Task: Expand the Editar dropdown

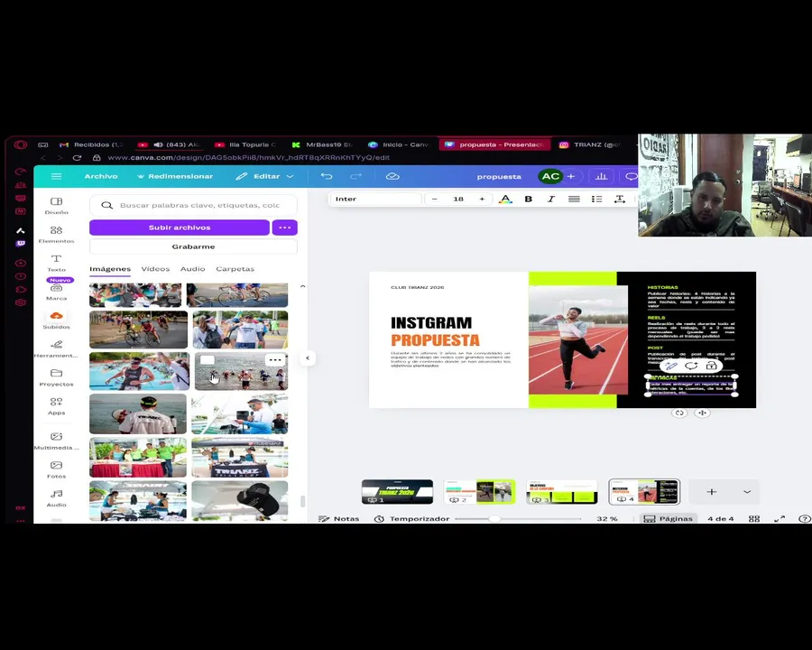Action: [264, 176]
